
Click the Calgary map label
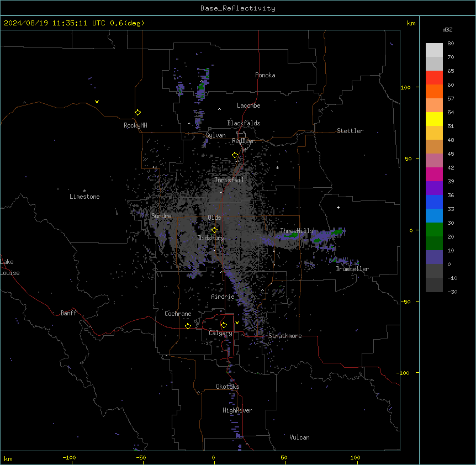point(220,333)
